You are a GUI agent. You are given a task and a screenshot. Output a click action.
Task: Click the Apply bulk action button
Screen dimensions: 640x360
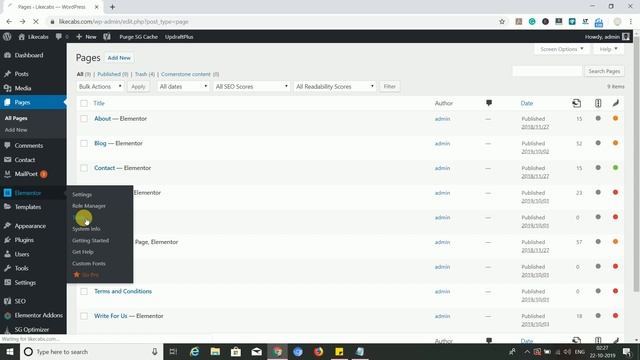138,87
